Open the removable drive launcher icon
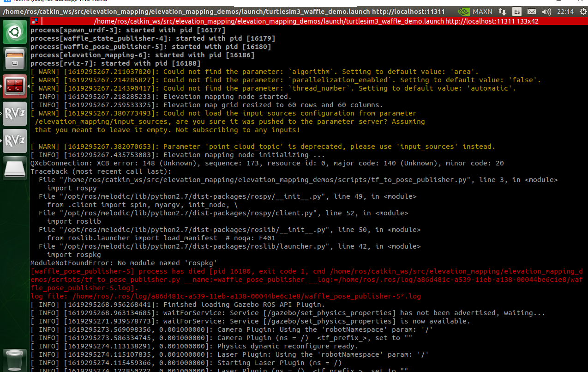Screen dimensions: 588x372 pos(15,167)
